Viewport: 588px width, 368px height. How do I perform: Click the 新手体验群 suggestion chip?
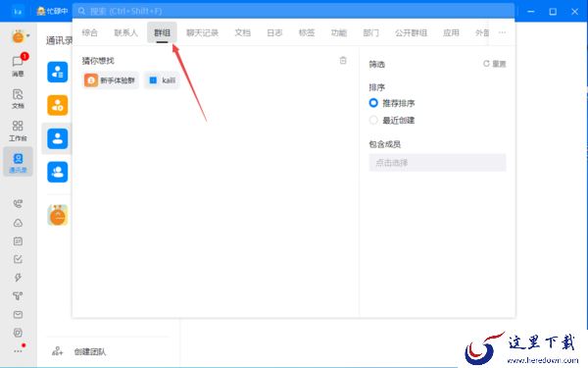tap(111, 80)
